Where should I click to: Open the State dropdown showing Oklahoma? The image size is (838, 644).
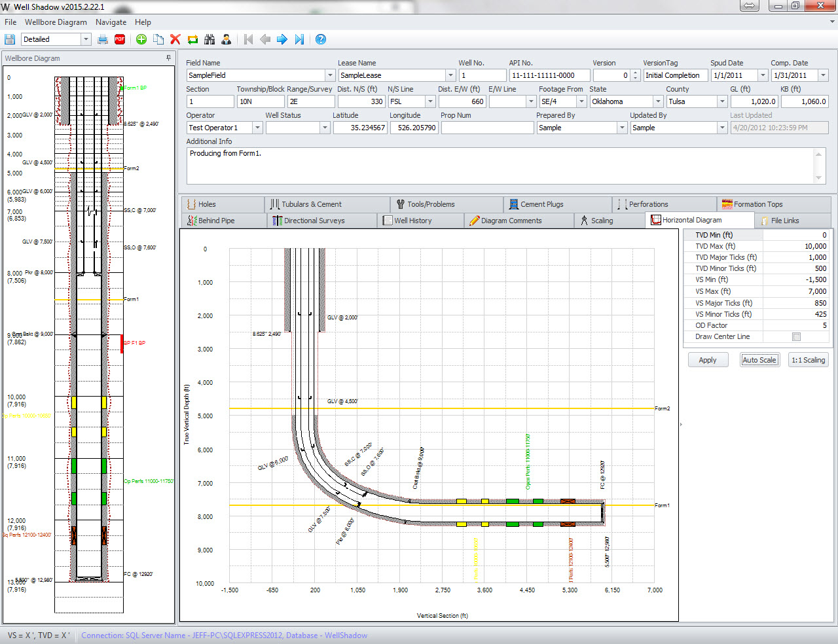658,101
